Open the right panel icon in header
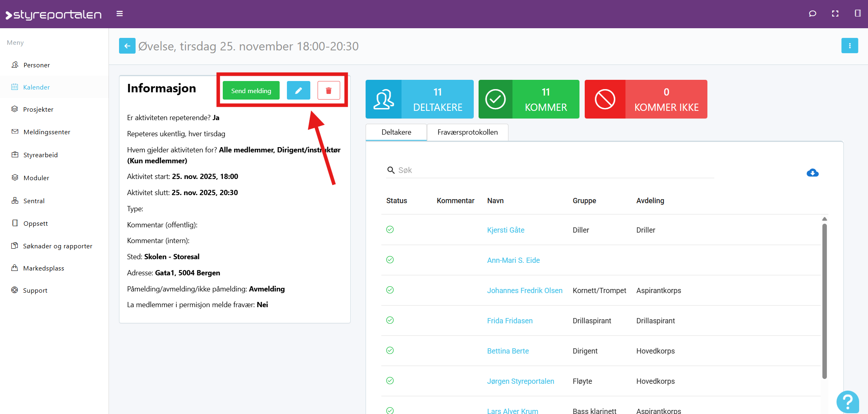 858,14
